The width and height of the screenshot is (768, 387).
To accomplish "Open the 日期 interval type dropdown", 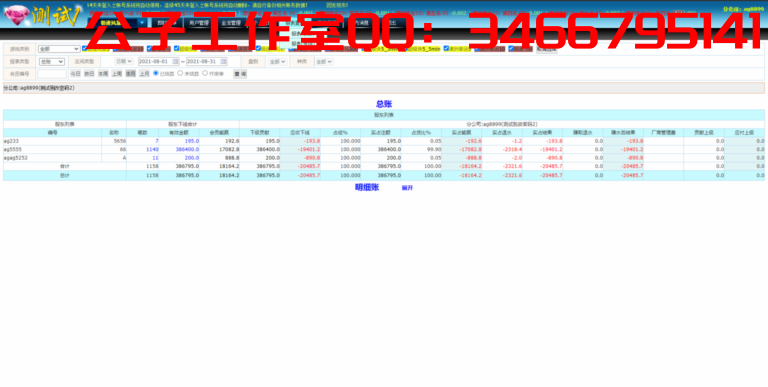I will click(123, 61).
